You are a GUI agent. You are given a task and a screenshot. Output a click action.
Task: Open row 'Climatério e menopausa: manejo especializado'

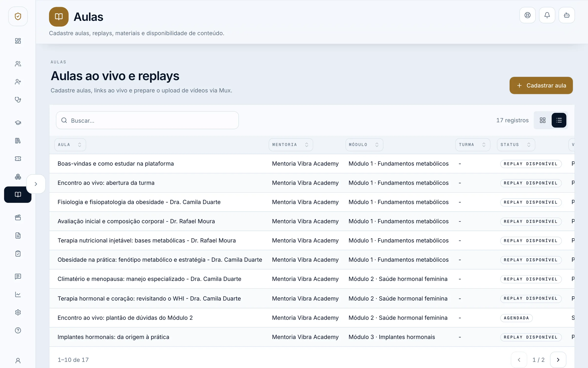[312, 279]
